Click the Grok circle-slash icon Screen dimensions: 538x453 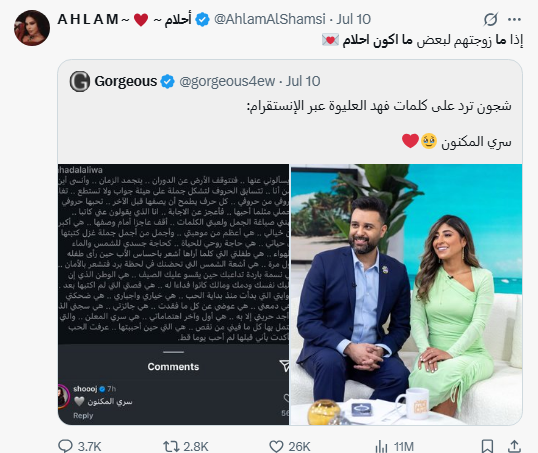point(491,19)
